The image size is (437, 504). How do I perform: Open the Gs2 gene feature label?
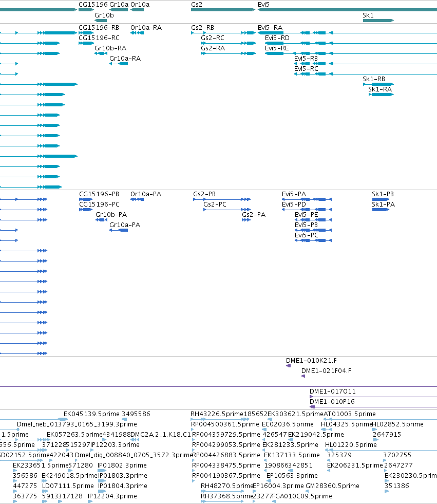click(x=197, y=5)
